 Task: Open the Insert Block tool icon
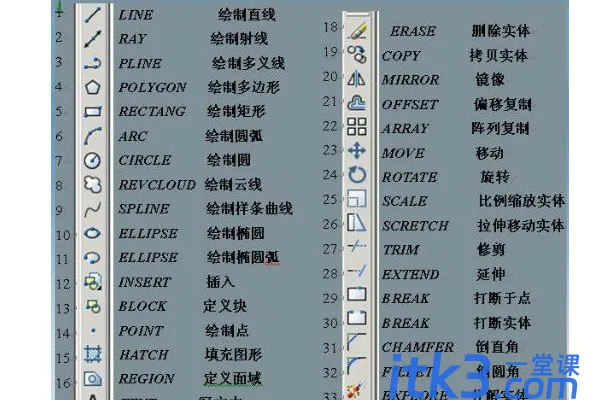pyautogui.click(x=93, y=282)
